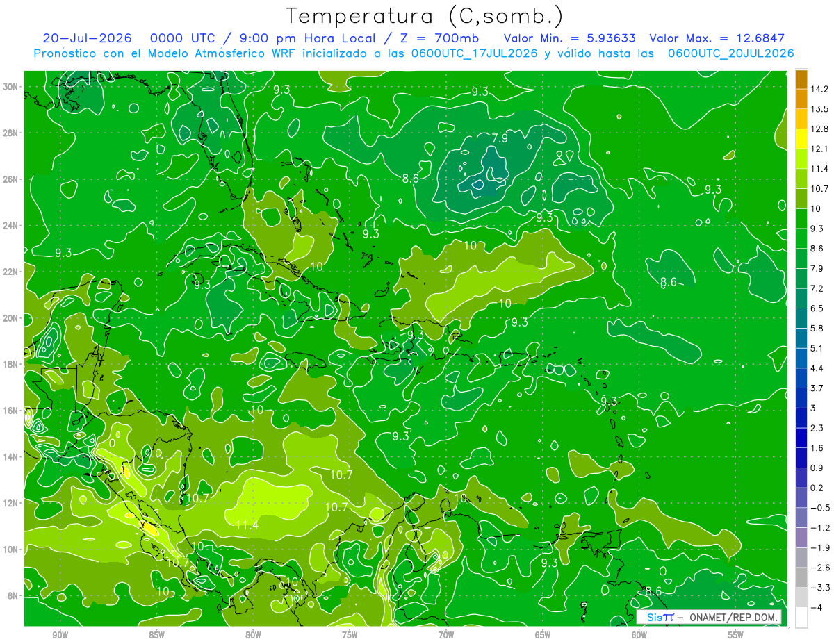The height and width of the screenshot is (644, 834).
Task: Click the "90W" longitude axis label
Action: click(60, 635)
